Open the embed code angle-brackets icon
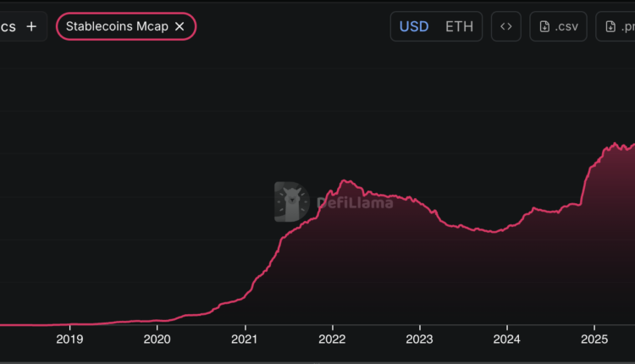Image resolution: width=635 pixels, height=364 pixels. pos(505,26)
